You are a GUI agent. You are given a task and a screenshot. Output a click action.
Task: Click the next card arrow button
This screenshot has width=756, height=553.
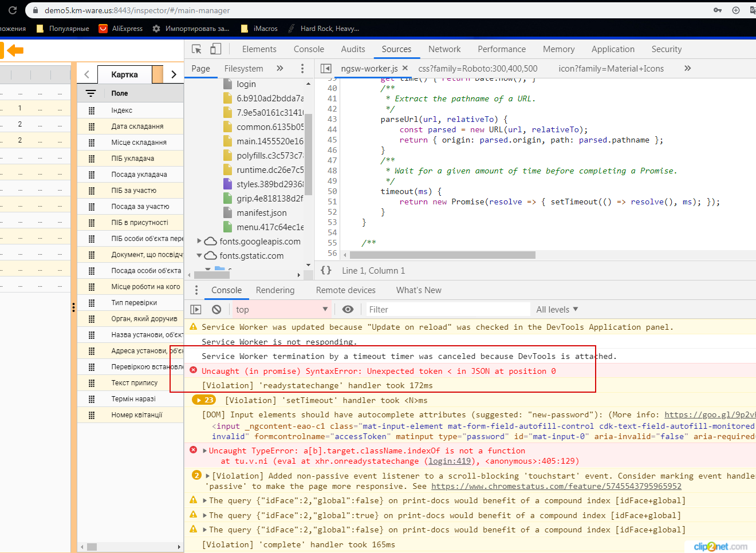(x=174, y=74)
